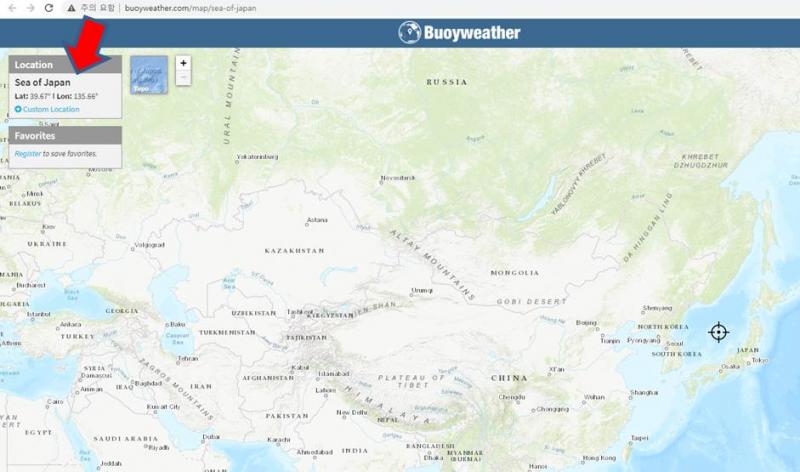
Task: Click the Location panel header
Action: pyautogui.click(x=65, y=65)
